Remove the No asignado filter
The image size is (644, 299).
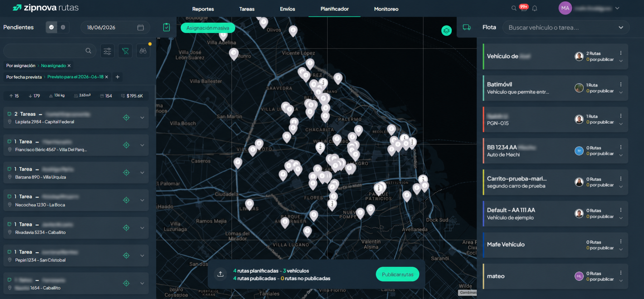pos(69,66)
